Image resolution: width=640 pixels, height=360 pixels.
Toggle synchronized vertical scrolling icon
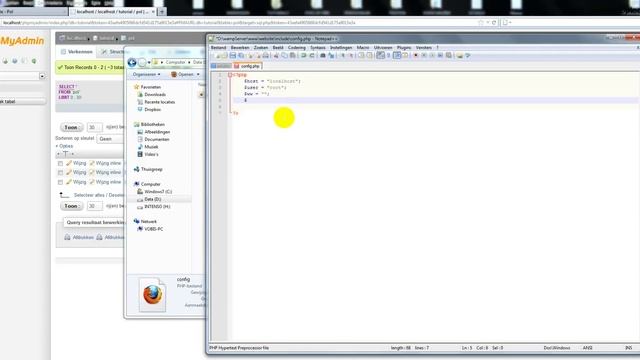361,55
